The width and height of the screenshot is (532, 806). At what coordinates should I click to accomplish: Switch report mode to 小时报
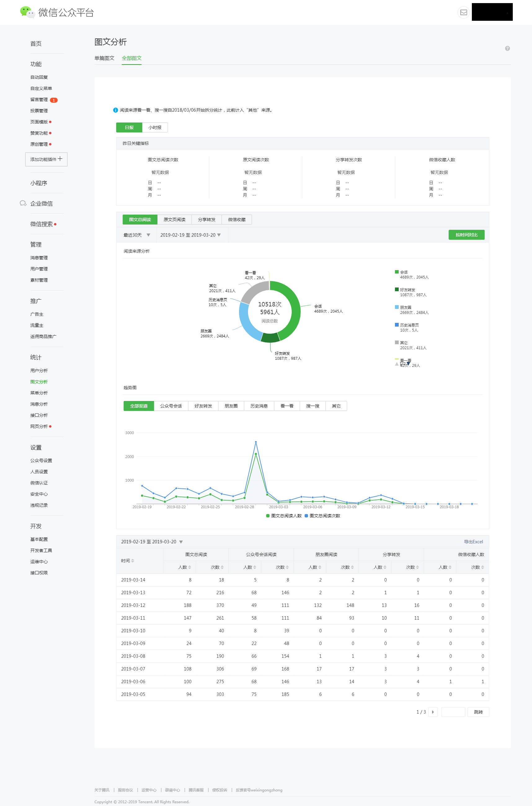pyautogui.click(x=155, y=127)
